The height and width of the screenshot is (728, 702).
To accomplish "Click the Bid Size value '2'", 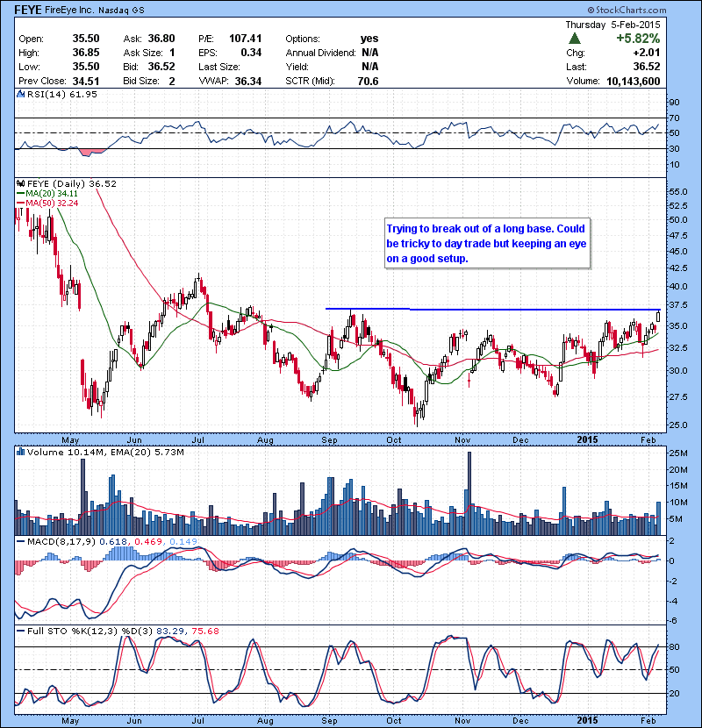I will (x=172, y=82).
